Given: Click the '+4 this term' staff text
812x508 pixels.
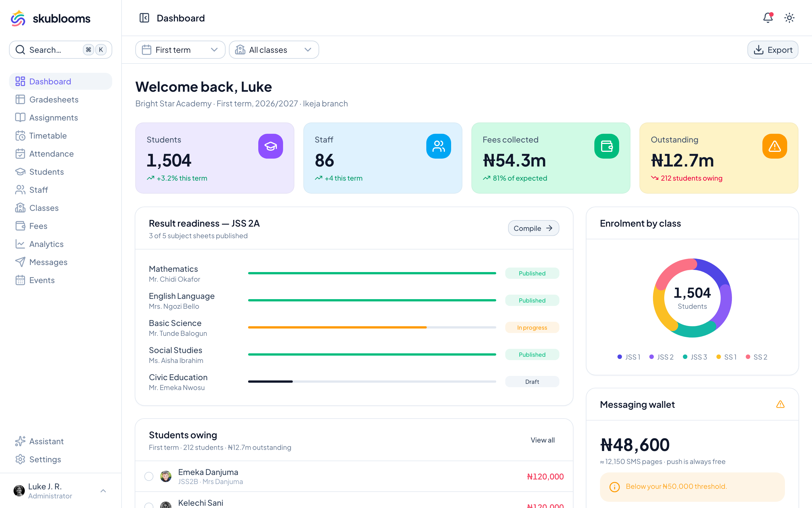Looking at the screenshot, I should pos(343,178).
